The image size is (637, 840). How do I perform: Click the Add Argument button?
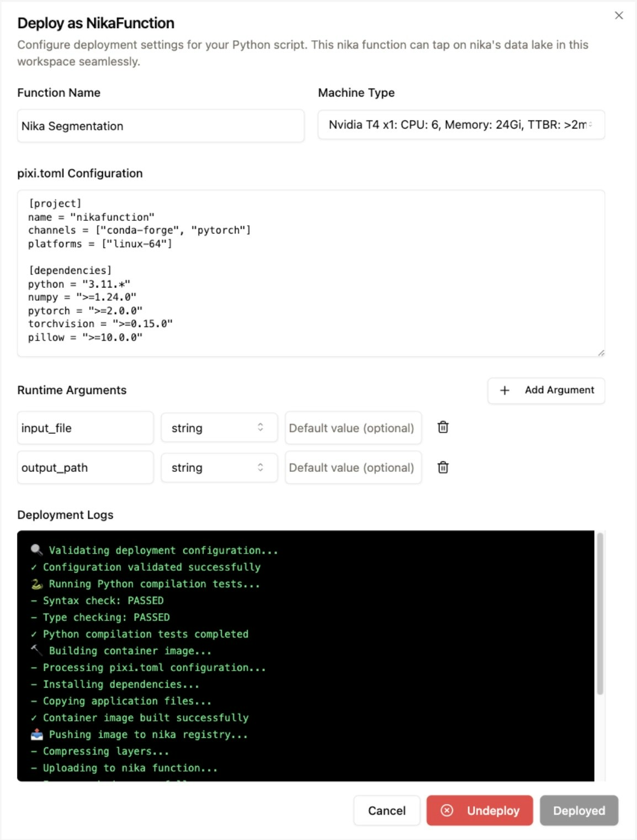(546, 390)
